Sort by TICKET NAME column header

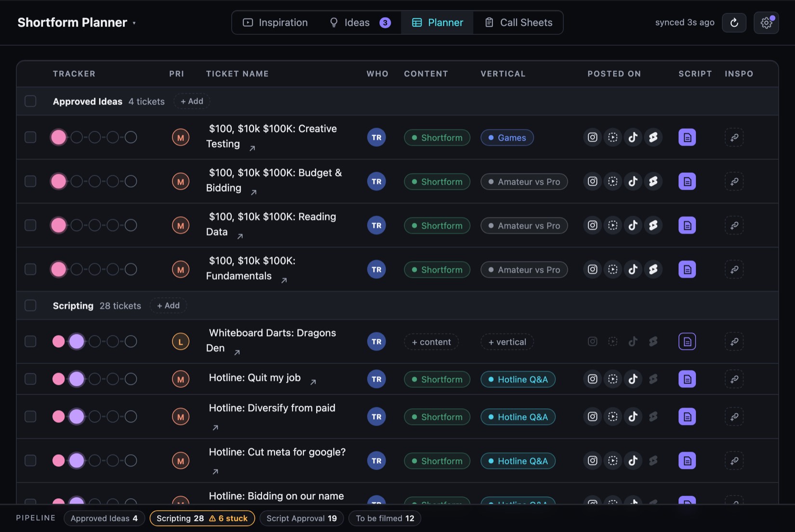point(237,74)
